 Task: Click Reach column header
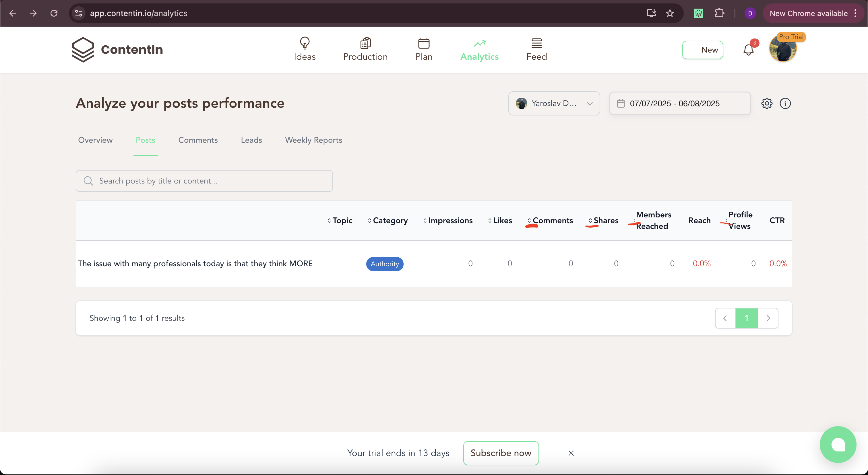[699, 221]
